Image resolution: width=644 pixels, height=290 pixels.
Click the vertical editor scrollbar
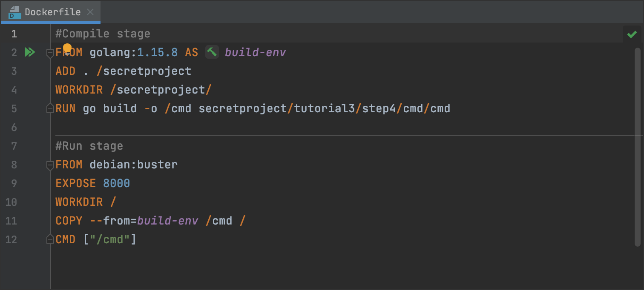pyautogui.click(x=638, y=147)
